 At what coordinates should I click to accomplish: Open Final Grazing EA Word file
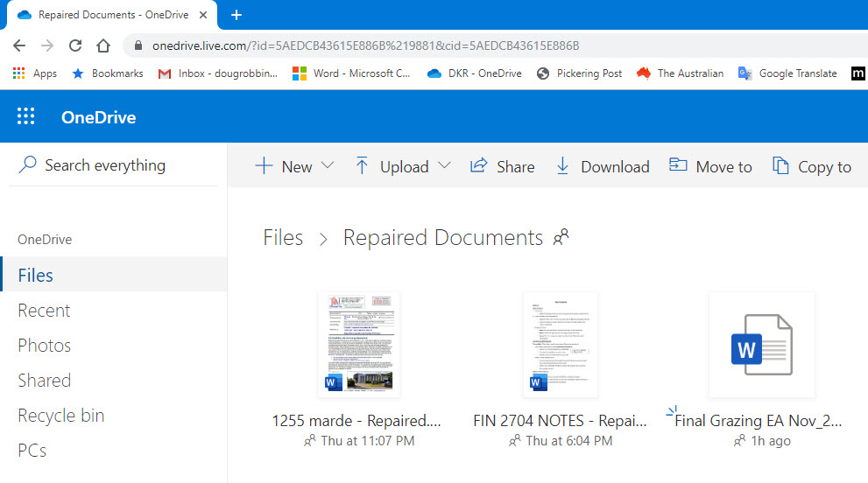(762, 344)
